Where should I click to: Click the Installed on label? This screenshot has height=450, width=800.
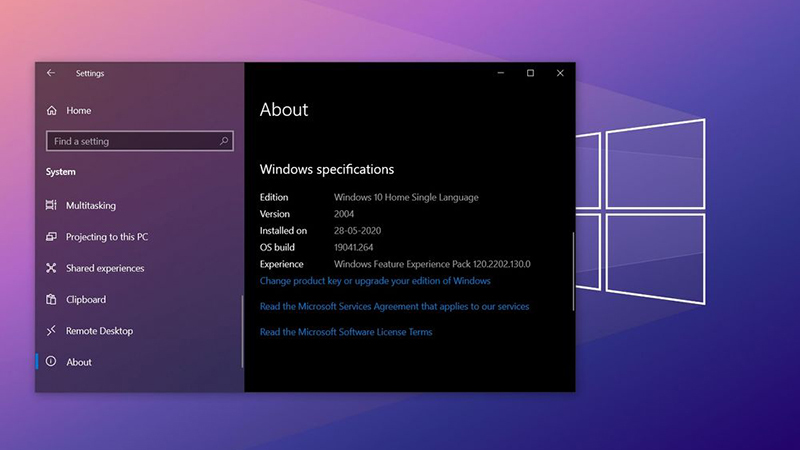(283, 231)
